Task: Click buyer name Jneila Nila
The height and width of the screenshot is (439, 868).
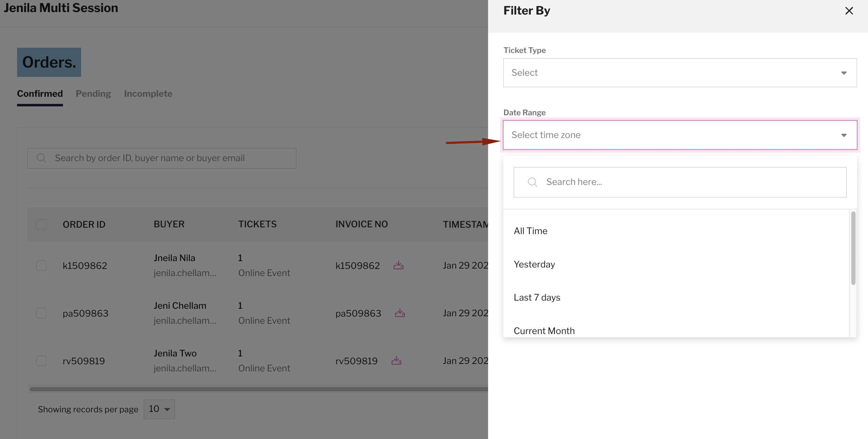Action: [x=174, y=258]
